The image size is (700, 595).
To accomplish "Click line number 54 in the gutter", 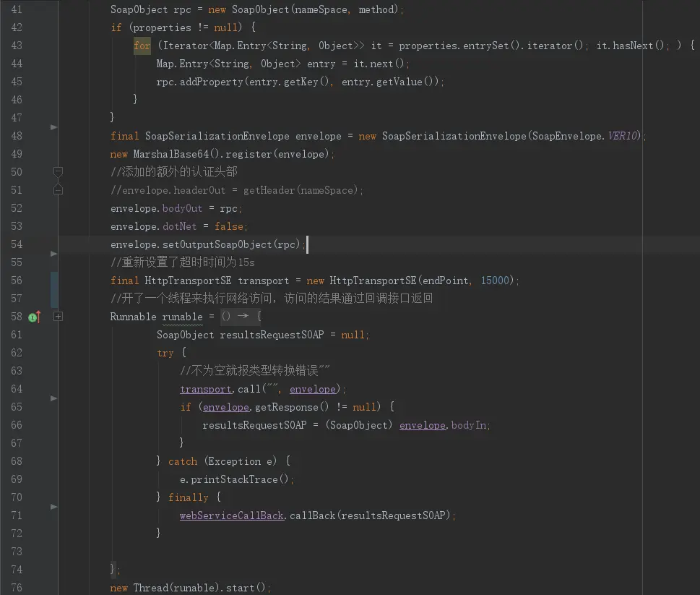I will coord(17,244).
